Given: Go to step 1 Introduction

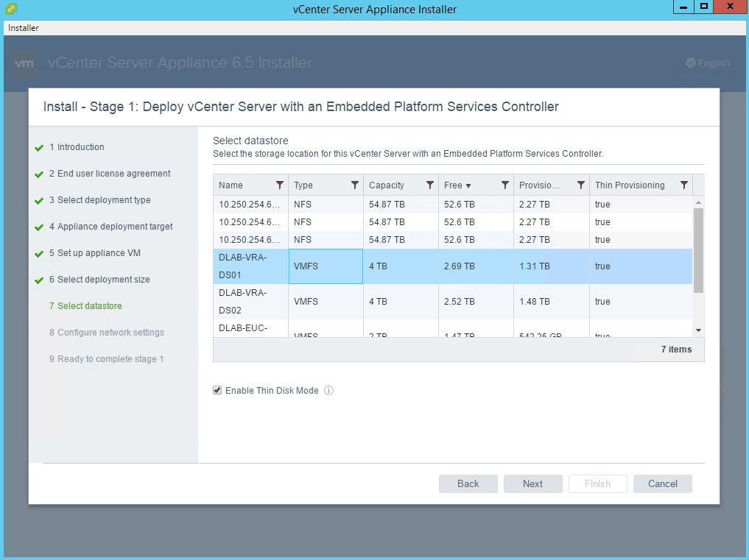Looking at the screenshot, I should (x=80, y=147).
